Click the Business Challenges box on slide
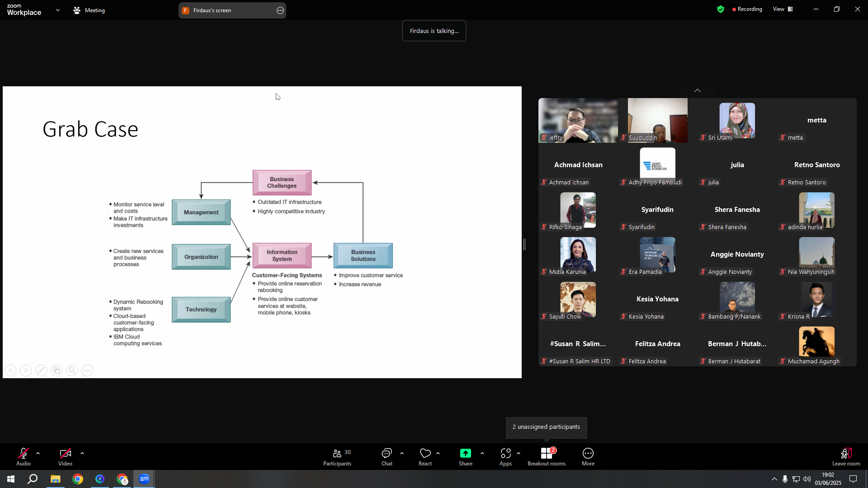868x488 pixels. (282, 183)
